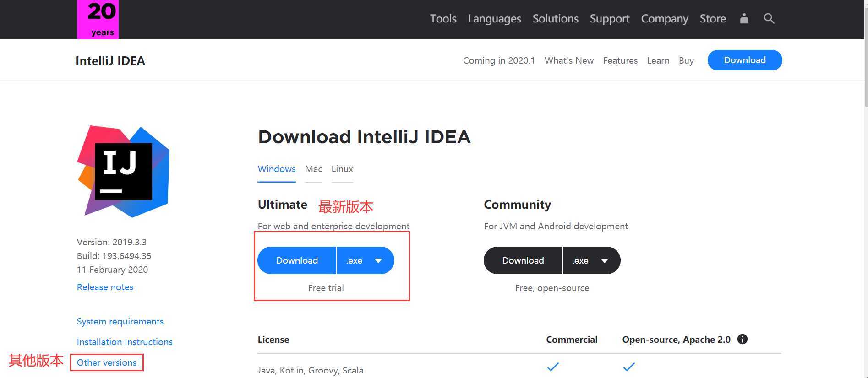Click the header Download button
Viewport: 868px width, 378px height.
[745, 60]
